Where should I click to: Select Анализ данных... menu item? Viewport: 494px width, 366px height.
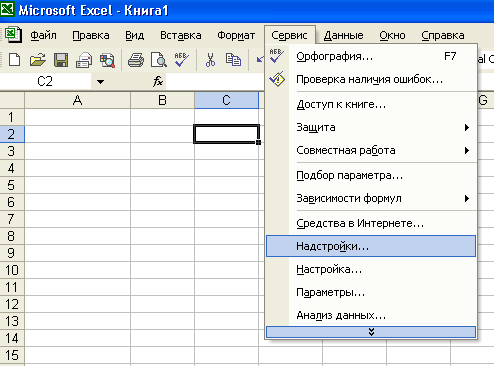point(371,315)
